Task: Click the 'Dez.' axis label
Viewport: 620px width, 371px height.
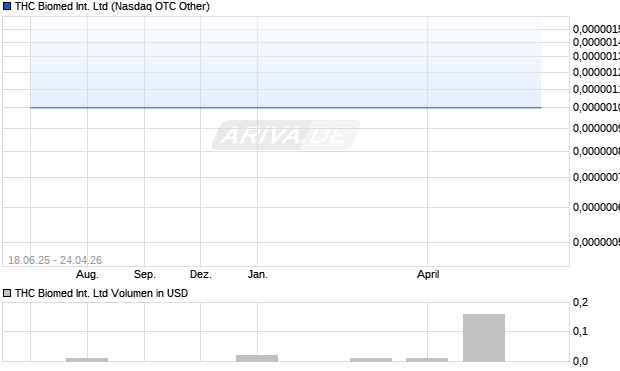Action: point(201,274)
